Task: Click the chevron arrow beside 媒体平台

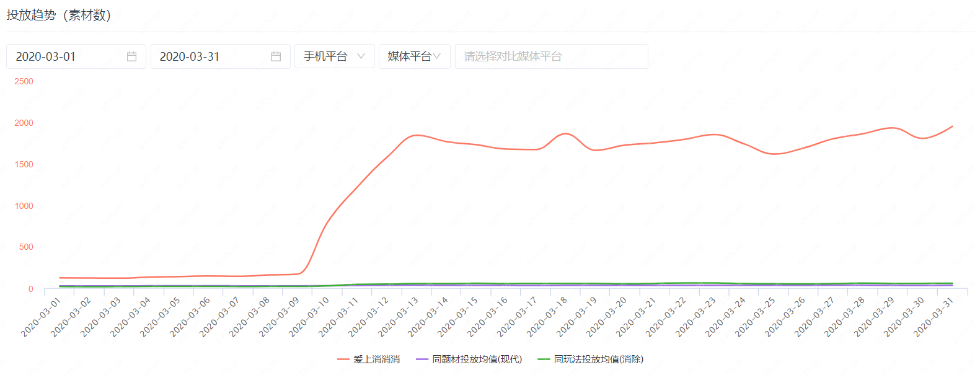Action: [437, 56]
